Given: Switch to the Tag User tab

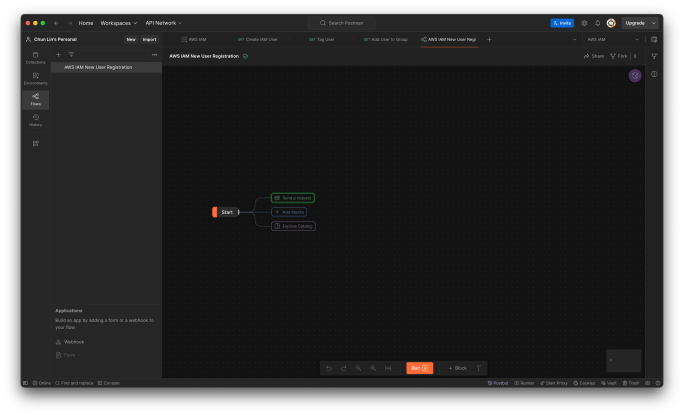Looking at the screenshot, I should [321, 40].
